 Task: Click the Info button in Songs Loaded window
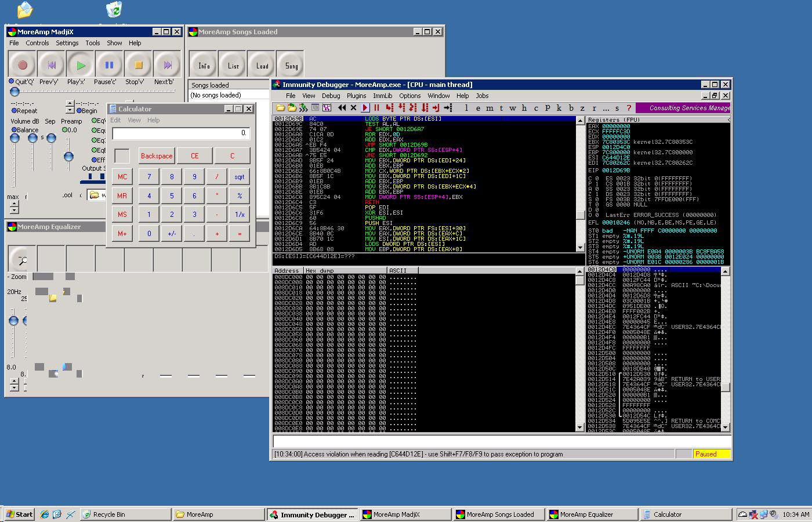coord(204,65)
